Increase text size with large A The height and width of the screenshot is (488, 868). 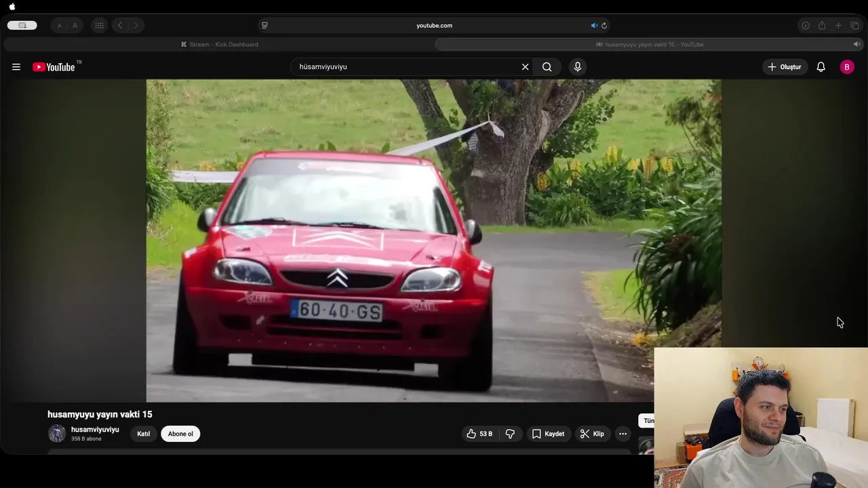click(75, 26)
